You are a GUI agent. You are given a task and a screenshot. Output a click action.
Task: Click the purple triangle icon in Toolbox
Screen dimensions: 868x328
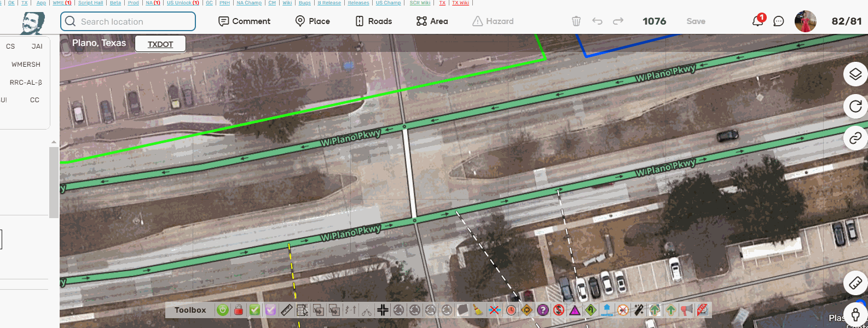click(x=575, y=310)
